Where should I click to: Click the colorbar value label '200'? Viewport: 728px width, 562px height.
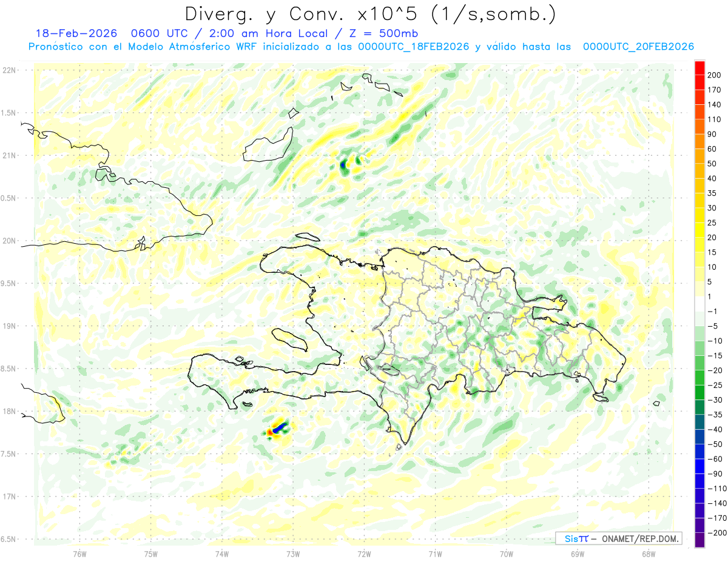(x=715, y=75)
